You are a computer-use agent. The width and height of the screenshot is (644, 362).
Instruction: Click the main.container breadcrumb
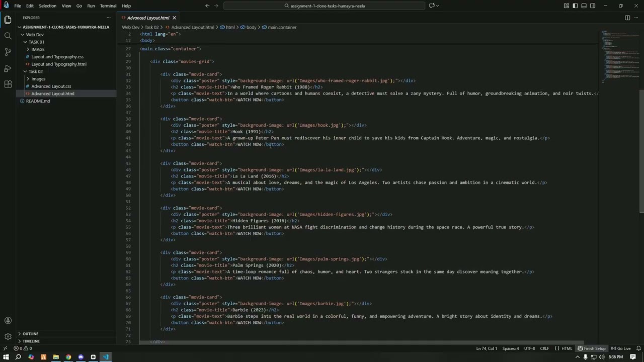tap(279, 27)
